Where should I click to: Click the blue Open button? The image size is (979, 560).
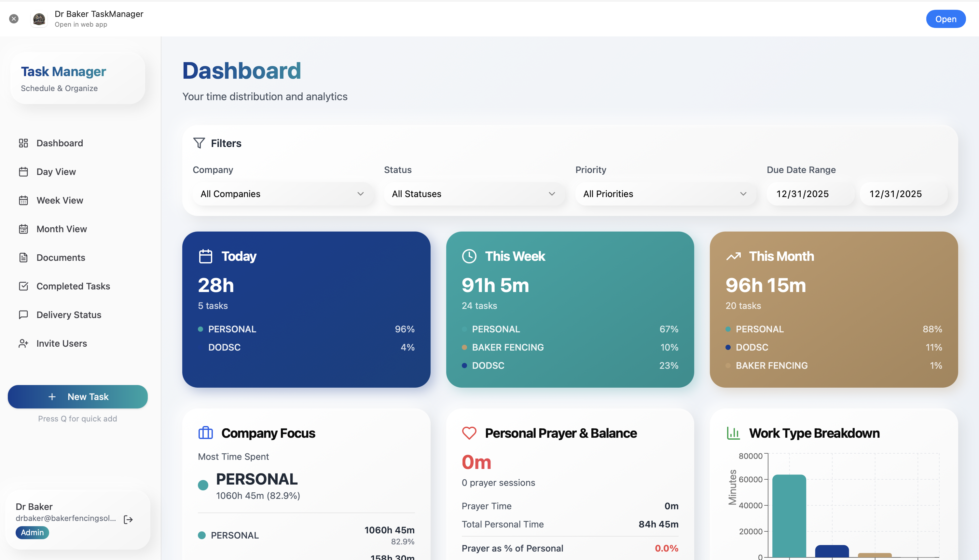[945, 19]
